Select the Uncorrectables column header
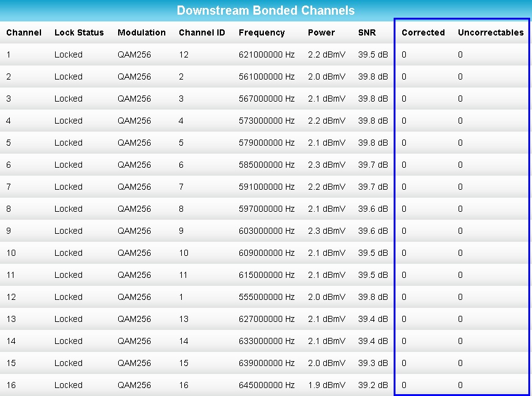 point(490,32)
